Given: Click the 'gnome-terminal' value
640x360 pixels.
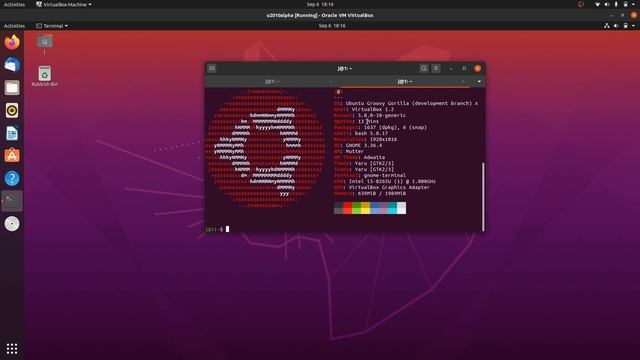Looking at the screenshot, I should click(x=384, y=175).
